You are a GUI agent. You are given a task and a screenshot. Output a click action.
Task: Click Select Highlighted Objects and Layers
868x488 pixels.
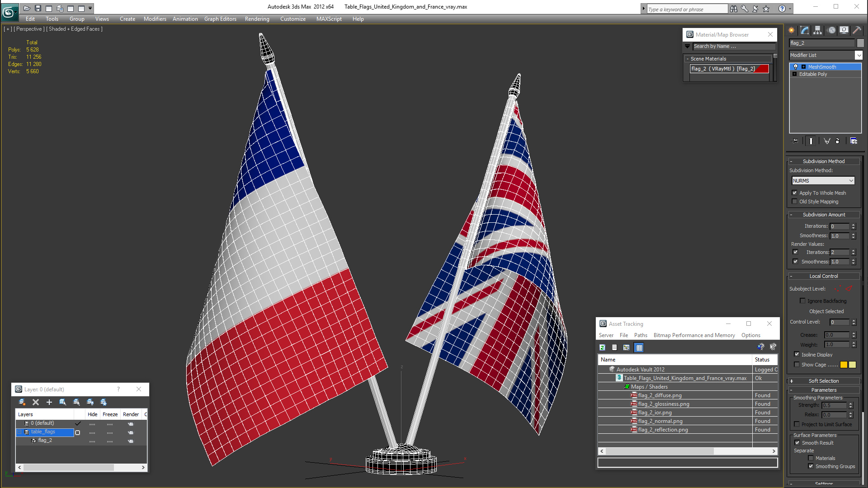click(63, 402)
